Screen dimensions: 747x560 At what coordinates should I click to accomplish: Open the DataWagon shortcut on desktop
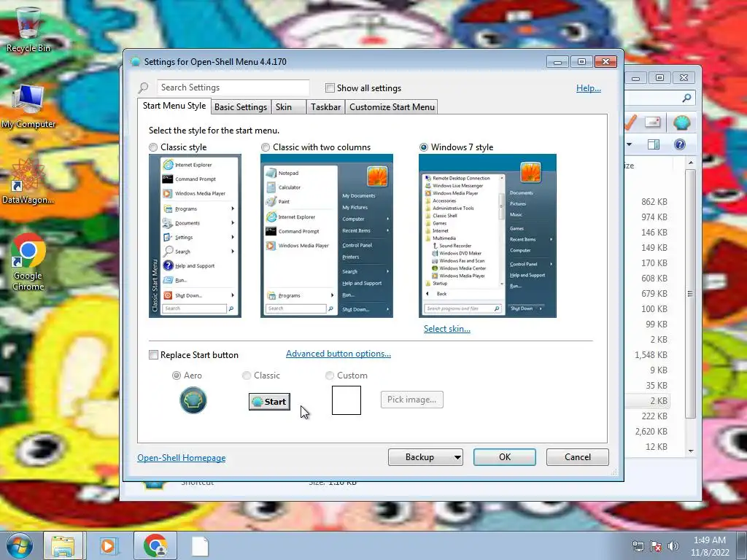28,182
